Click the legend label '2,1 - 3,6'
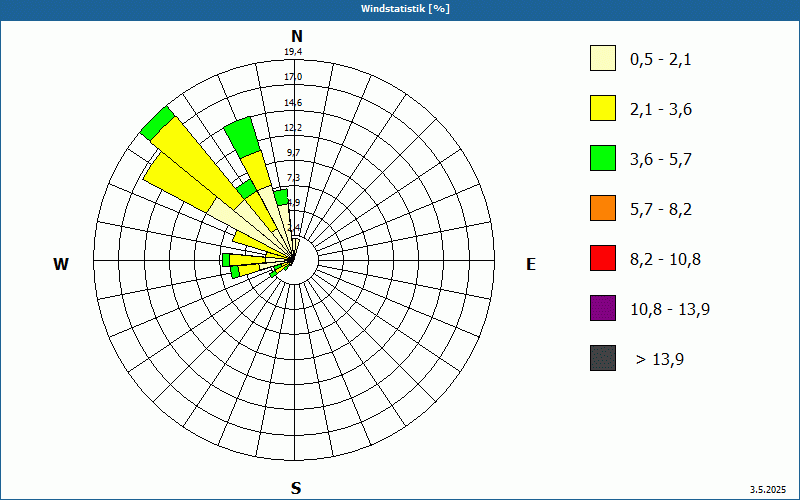The width and height of the screenshot is (800, 500). coord(661,110)
